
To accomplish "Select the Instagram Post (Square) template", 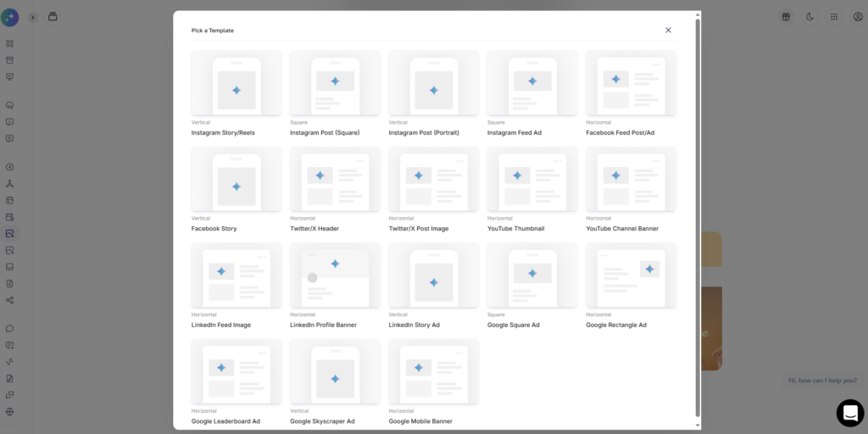I will pyautogui.click(x=335, y=83).
